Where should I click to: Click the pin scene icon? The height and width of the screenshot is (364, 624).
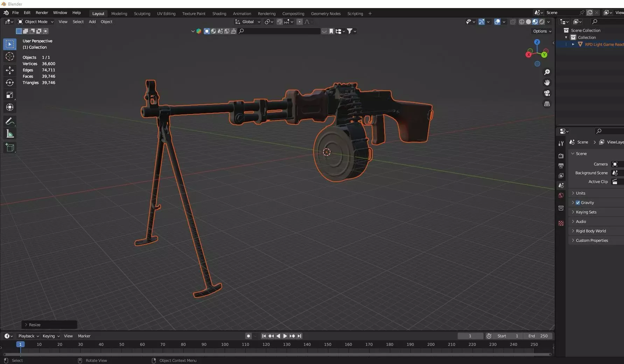(582, 13)
